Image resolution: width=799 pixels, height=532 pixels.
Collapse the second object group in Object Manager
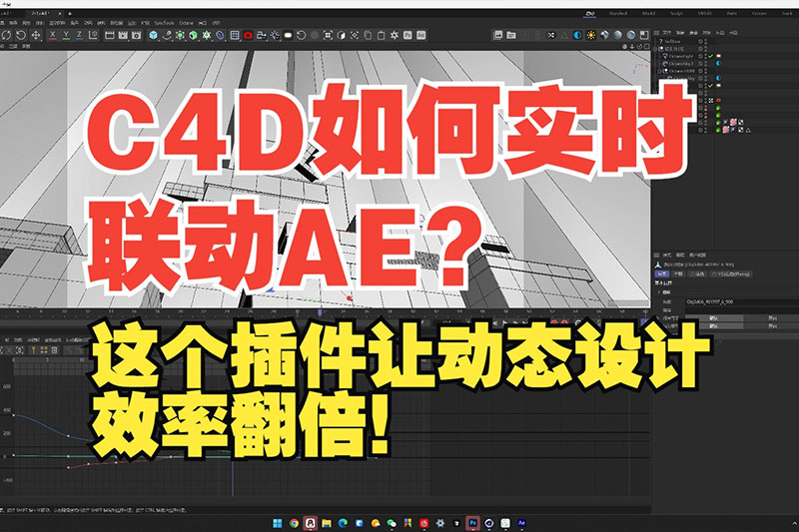coord(657,49)
